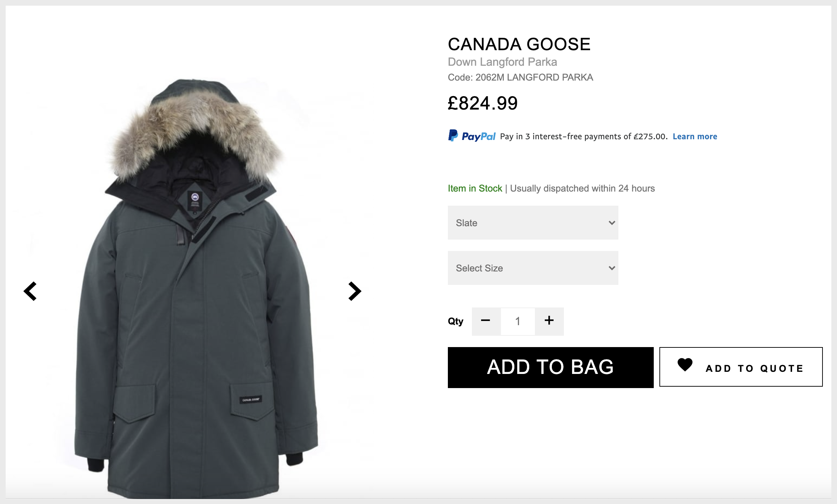The image size is (837, 504).
Task: Click the Down Langford Parka title
Action: 503,61
